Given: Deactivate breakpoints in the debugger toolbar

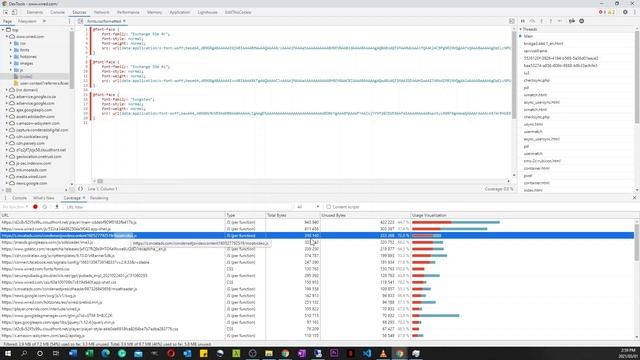Looking at the screenshot, I should pos(572,21).
